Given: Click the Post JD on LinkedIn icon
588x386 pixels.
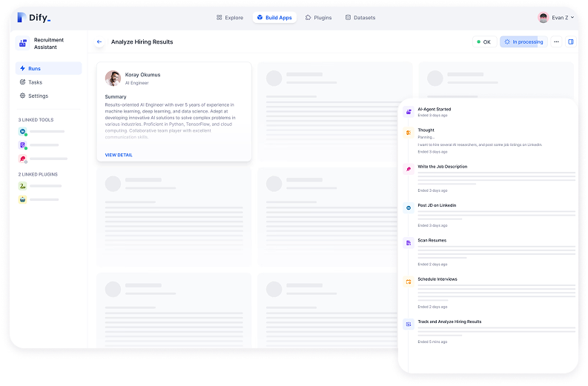Looking at the screenshot, I should [x=409, y=207].
